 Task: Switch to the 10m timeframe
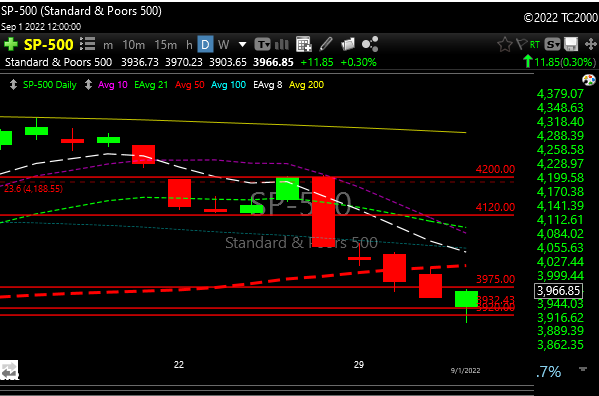[x=134, y=45]
